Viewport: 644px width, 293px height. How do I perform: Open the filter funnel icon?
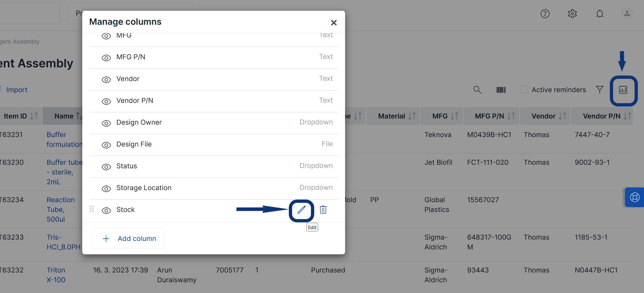tap(599, 90)
